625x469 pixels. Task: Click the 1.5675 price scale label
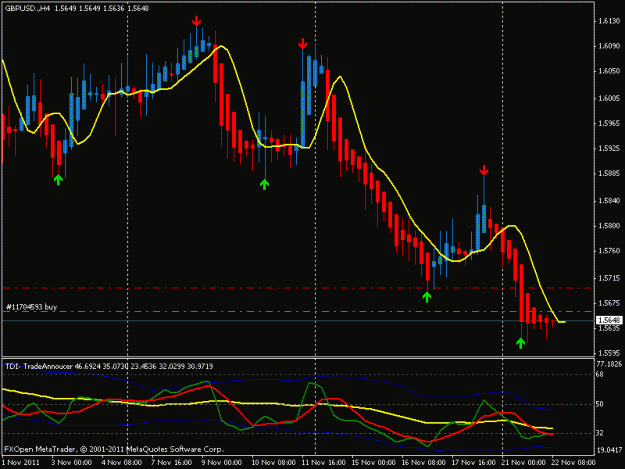(x=609, y=303)
